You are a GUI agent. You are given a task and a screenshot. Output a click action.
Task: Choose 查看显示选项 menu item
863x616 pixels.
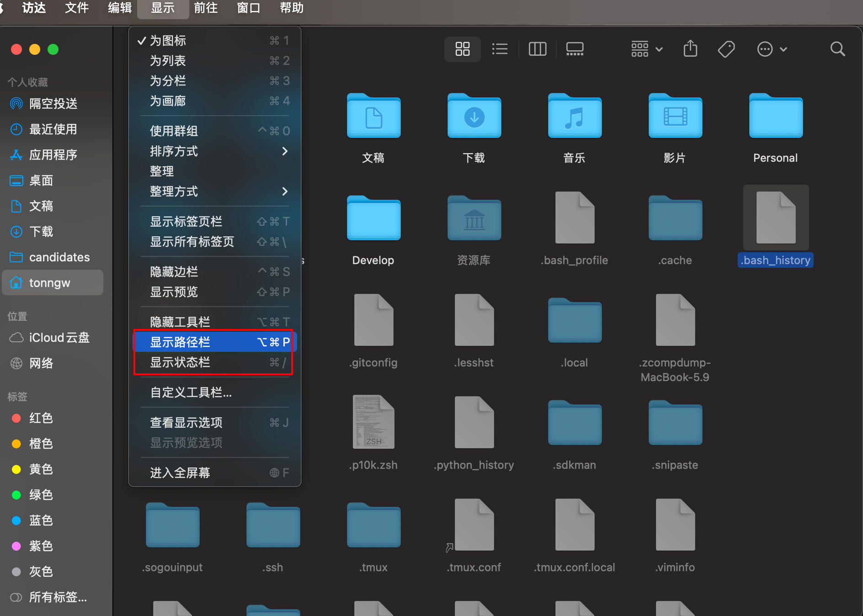(x=215, y=423)
